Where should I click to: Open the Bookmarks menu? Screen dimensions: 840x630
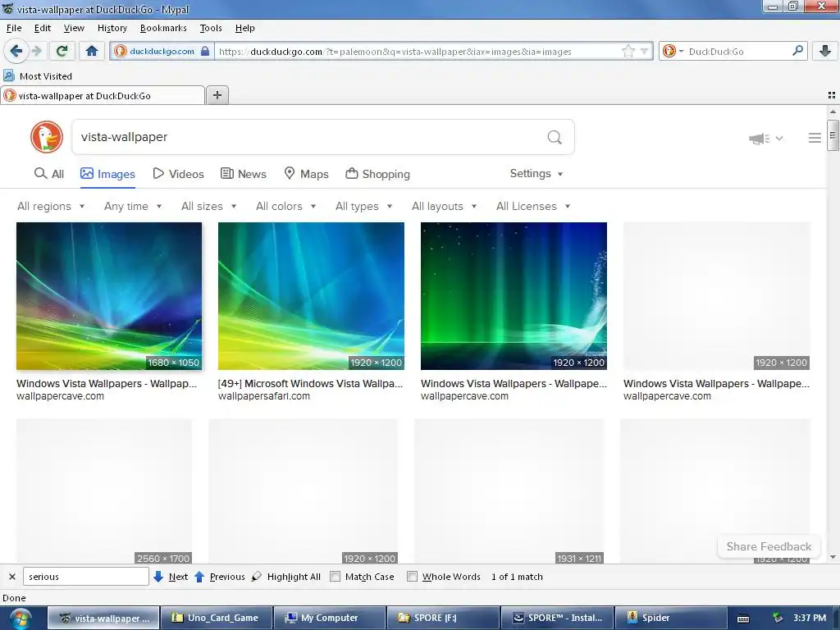point(163,28)
